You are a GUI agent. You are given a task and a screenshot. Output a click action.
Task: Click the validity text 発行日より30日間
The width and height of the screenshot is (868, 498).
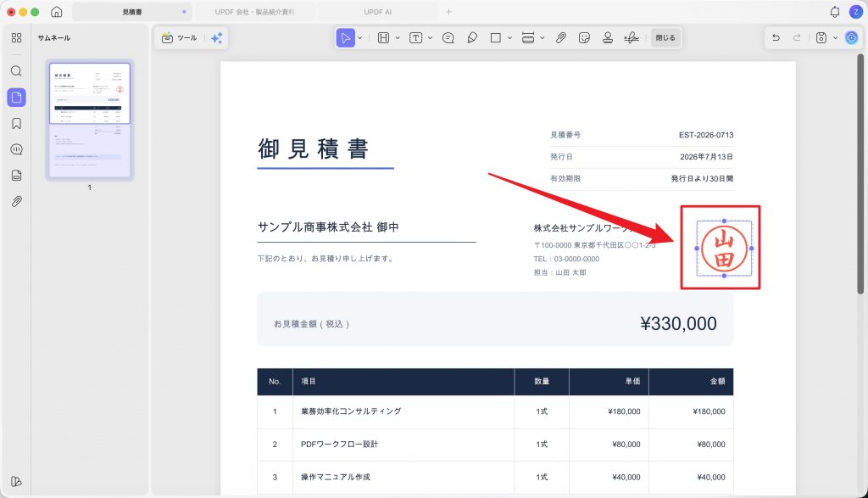(x=702, y=178)
